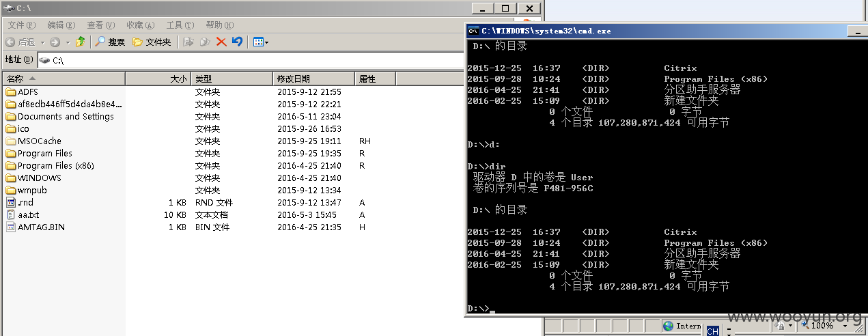Select the Program Files (x86) folder icon
The width and height of the screenshot is (868, 336).
[x=11, y=165]
